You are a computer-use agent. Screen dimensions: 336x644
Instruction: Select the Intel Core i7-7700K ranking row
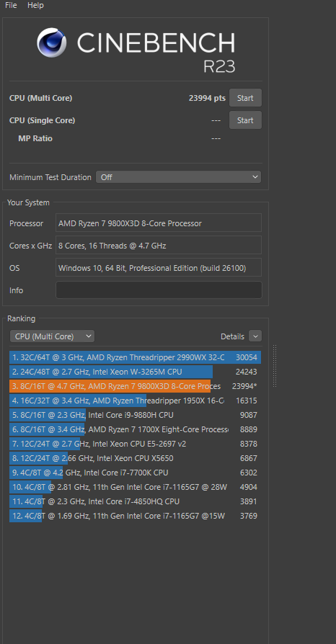[136, 473]
